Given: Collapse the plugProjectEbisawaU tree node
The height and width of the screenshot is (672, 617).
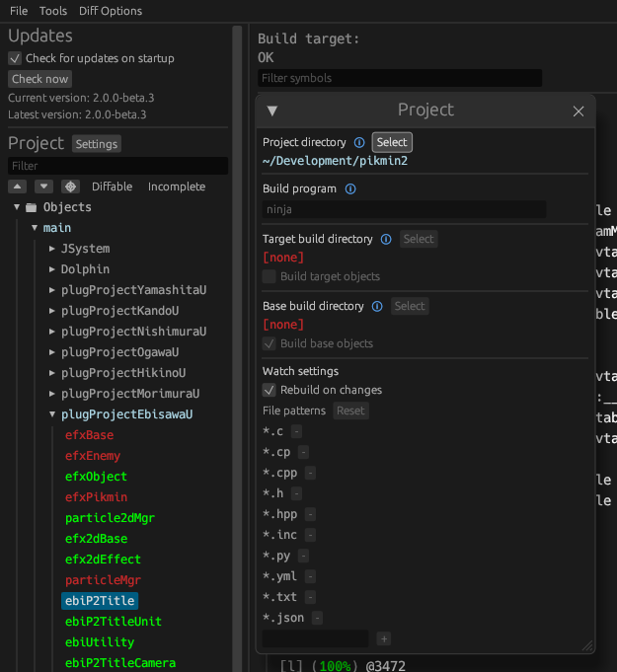Looking at the screenshot, I should coord(52,414).
